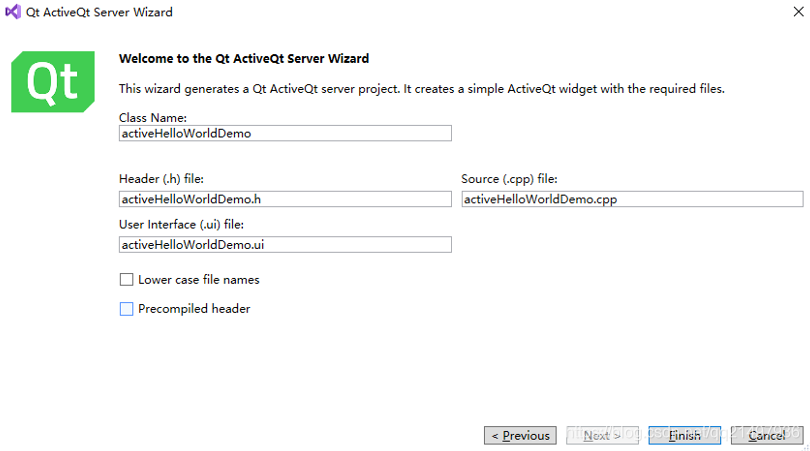
Task: Focus the Class Name input field
Action: [x=285, y=133]
